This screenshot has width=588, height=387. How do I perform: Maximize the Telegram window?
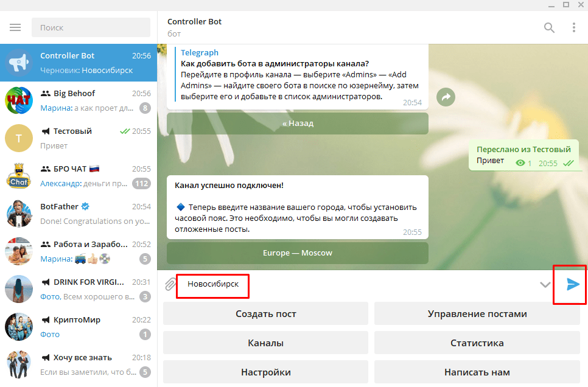[x=566, y=4]
